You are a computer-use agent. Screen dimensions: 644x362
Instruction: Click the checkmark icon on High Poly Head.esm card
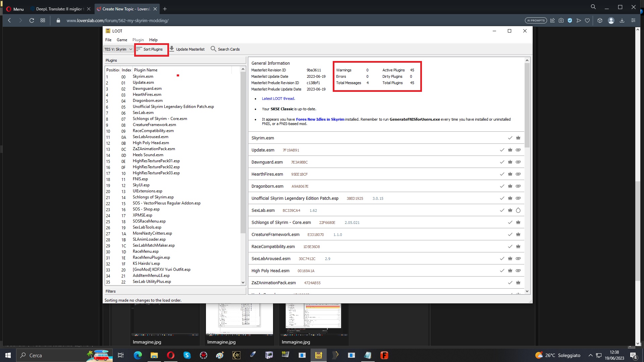click(x=502, y=270)
